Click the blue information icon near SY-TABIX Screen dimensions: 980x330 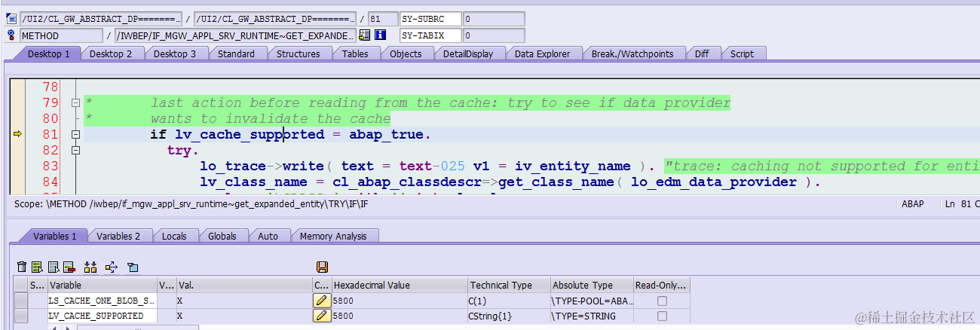(x=381, y=35)
